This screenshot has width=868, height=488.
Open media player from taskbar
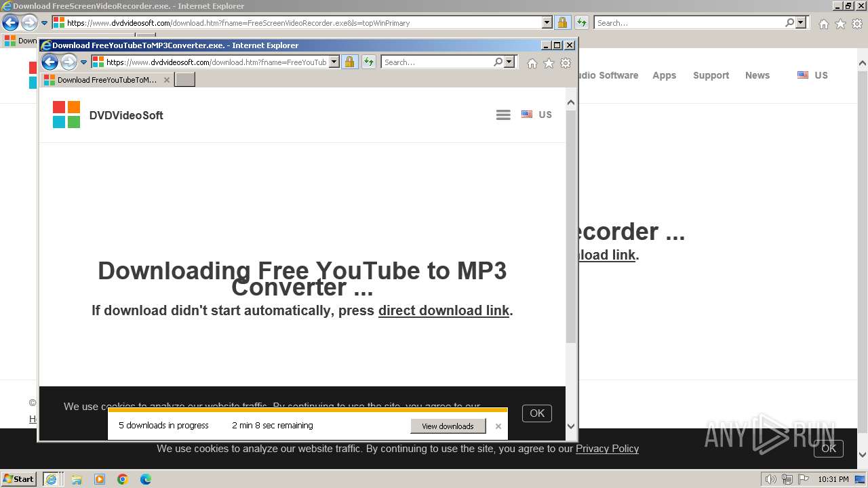[100, 479]
